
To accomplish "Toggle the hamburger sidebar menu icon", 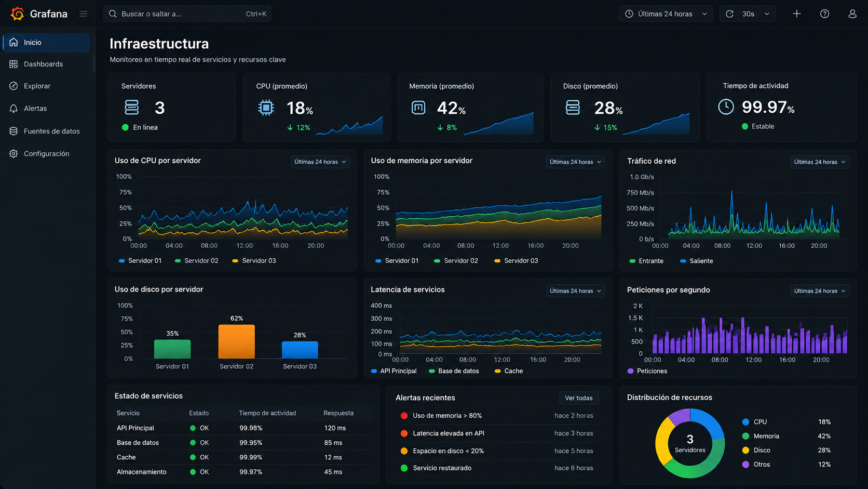I will click(83, 14).
